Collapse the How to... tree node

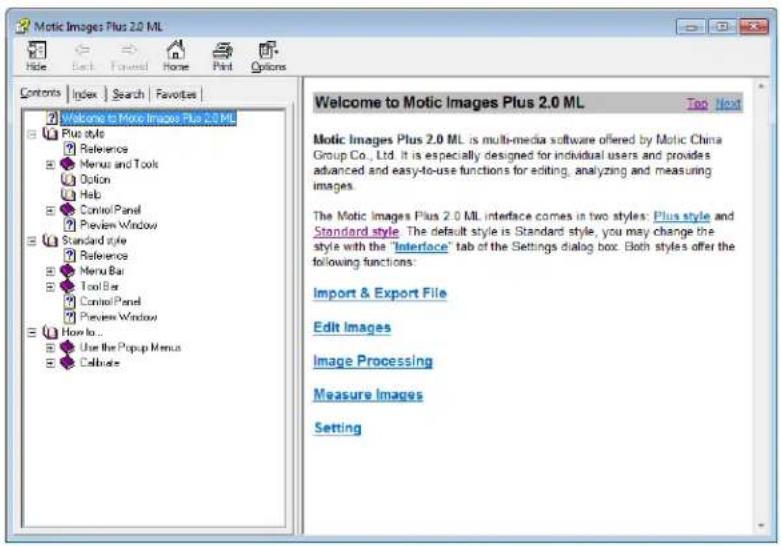click(x=32, y=332)
